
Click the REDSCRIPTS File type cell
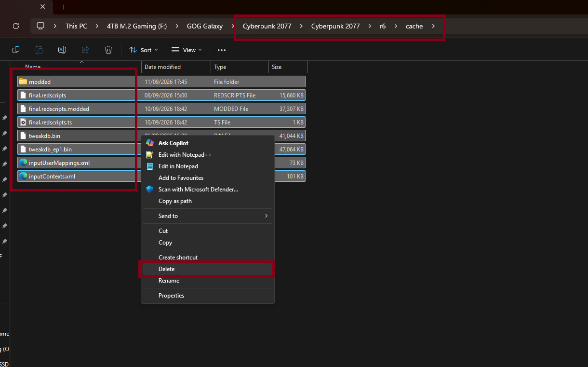pyautogui.click(x=235, y=95)
